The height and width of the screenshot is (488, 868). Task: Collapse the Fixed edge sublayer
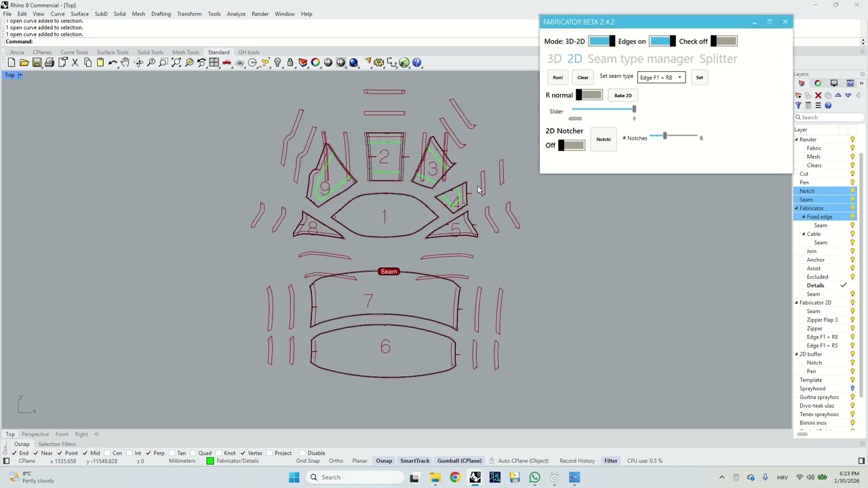(804, 217)
